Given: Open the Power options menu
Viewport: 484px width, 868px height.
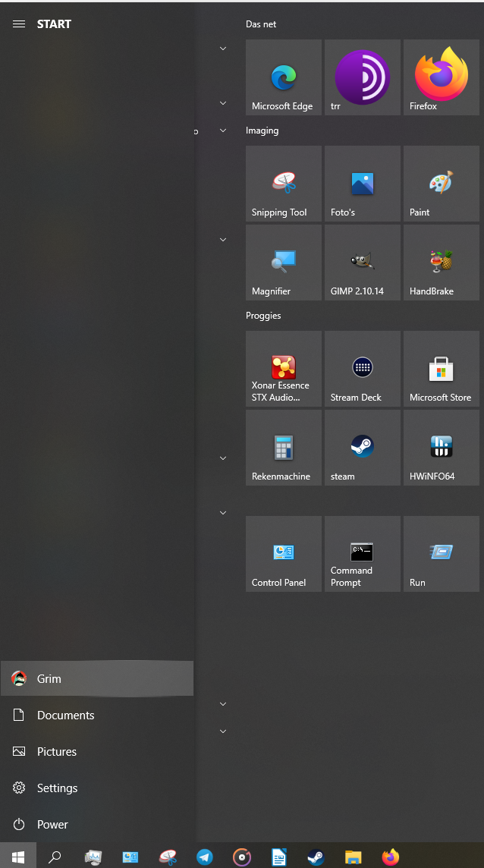Looking at the screenshot, I should click(x=97, y=824).
